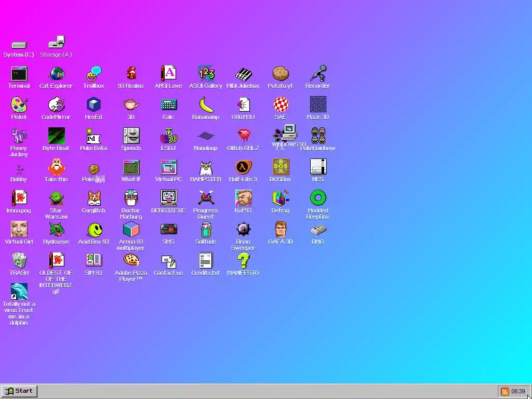Launch the CodeMirror icon
The image size is (532, 399).
coord(56,105)
